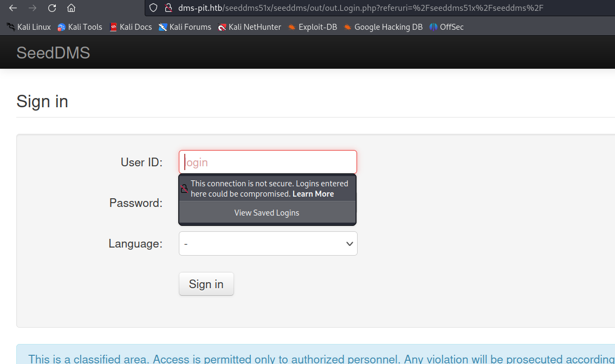Click the browser forward arrow
Image resolution: width=615 pixels, height=364 pixels.
33,8
